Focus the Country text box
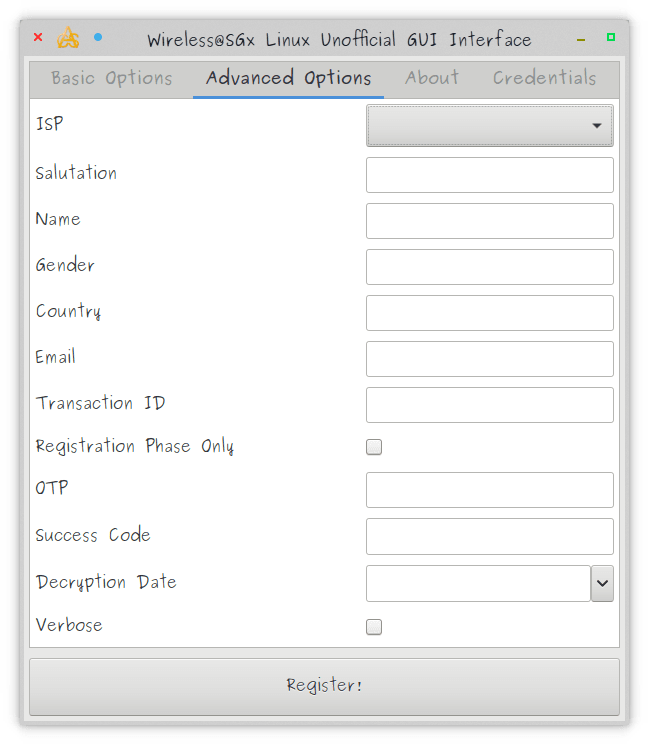The image size is (649, 745). pyautogui.click(x=490, y=313)
